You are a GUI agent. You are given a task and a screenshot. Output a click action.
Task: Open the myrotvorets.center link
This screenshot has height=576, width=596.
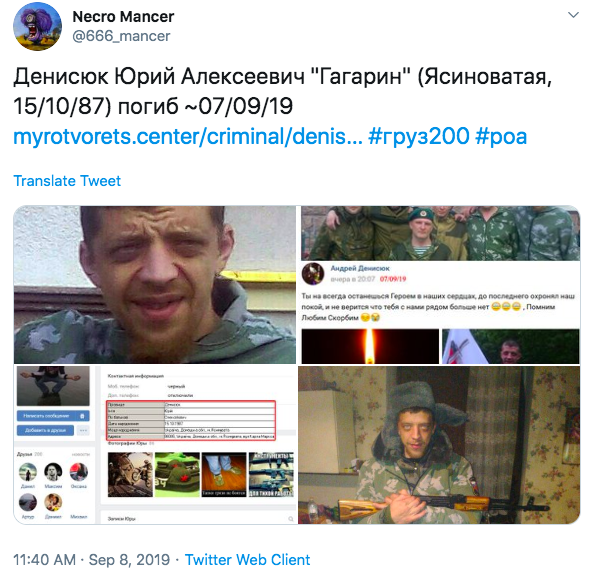pyautogui.click(x=188, y=136)
